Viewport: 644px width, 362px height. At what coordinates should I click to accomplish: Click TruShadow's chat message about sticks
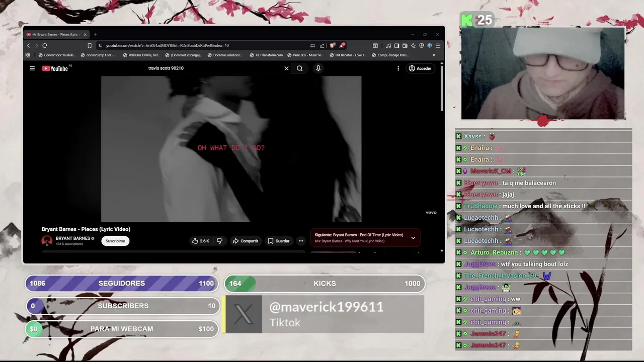tap(543, 206)
